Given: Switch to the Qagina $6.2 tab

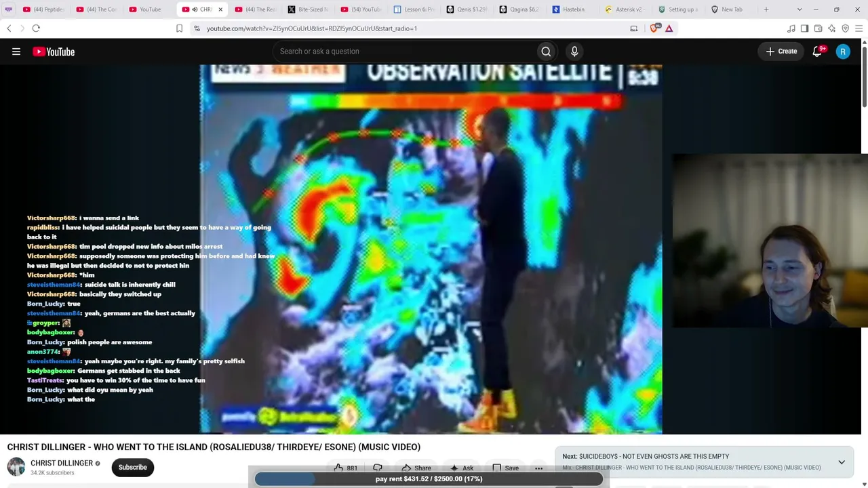Looking at the screenshot, I should (519, 9).
